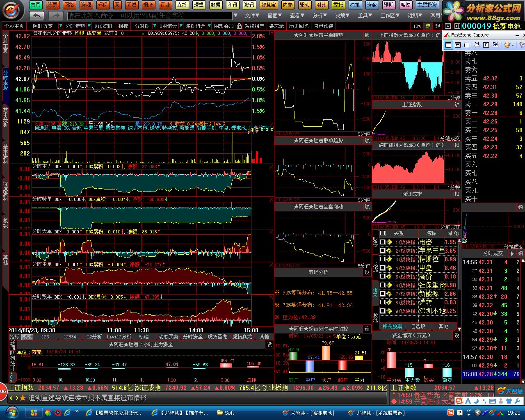Image resolution: width=525 pixels, height=420 pixels.
Task: Open 工具 dropdown menu
Action: tap(365, 16)
